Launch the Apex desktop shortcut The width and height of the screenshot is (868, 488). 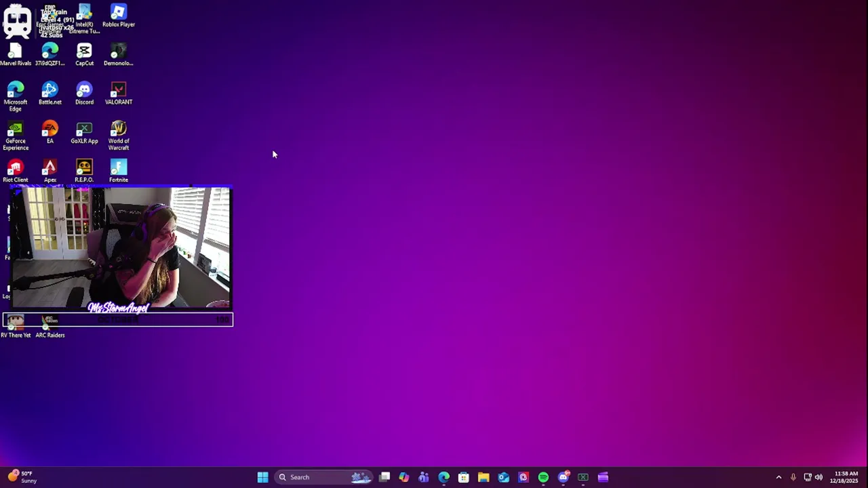tap(50, 171)
